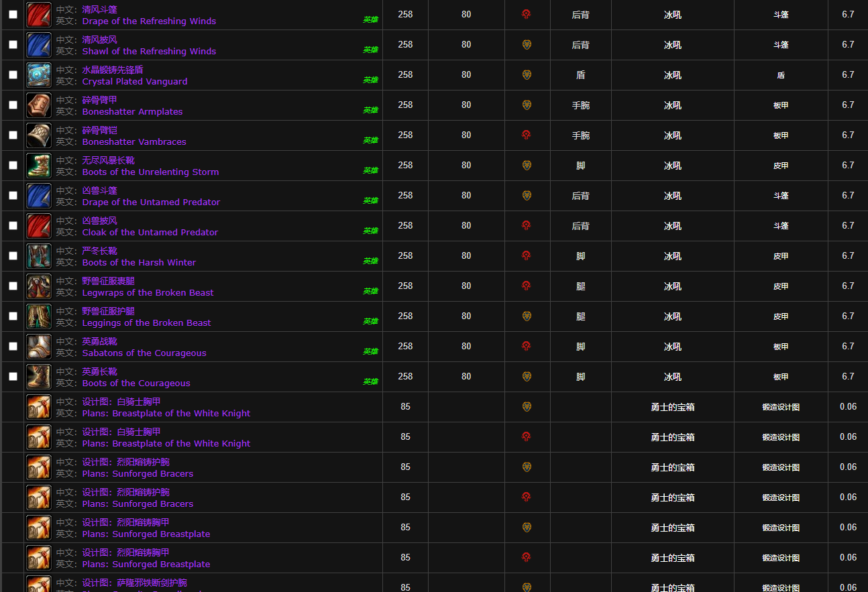Click the 6.7 value in the Legwraps of the Broken Beast row
Viewport: 868px width, 592px height.
[x=848, y=286]
